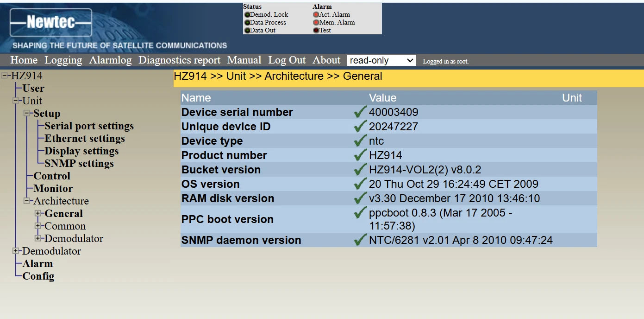Open Serial port settings
Screen dimensions: 644x319
(89, 126)
